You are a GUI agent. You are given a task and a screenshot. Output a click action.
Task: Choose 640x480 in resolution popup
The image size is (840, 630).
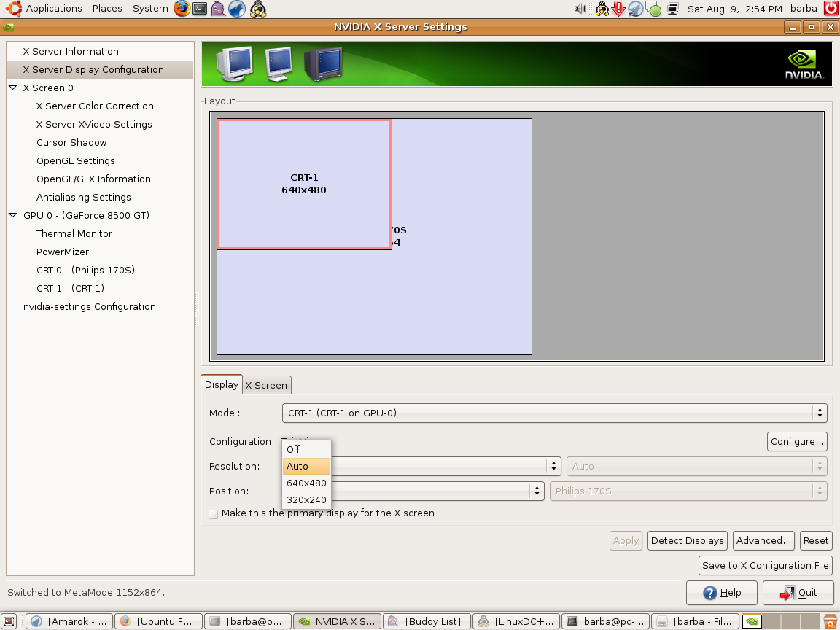click(306, 483)
